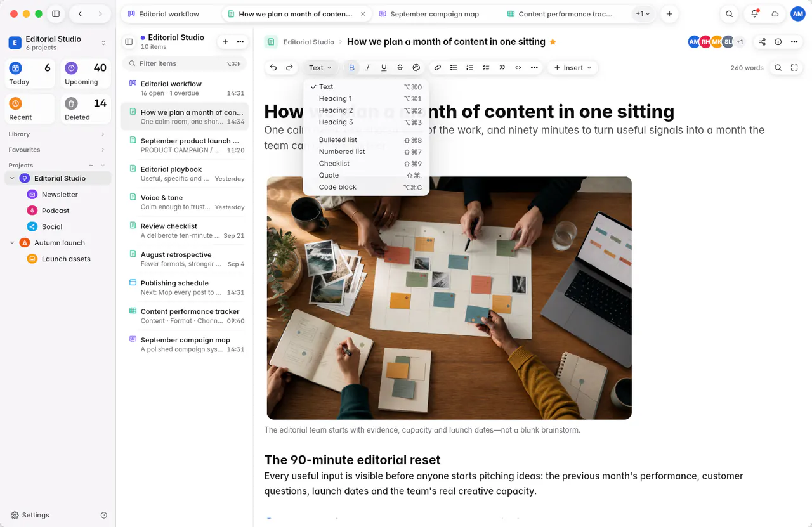Image resolution: width=812 pixels, height=527 pixels.
Task: Pick Code block from the style menu
Action: (x=366, y=187)
